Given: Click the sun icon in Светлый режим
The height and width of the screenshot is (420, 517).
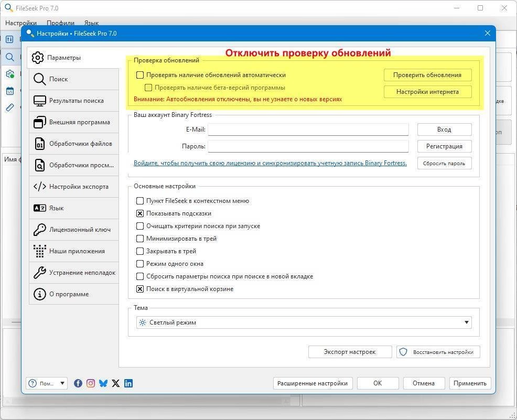Looking at the screenshot, I should (143, 322).
